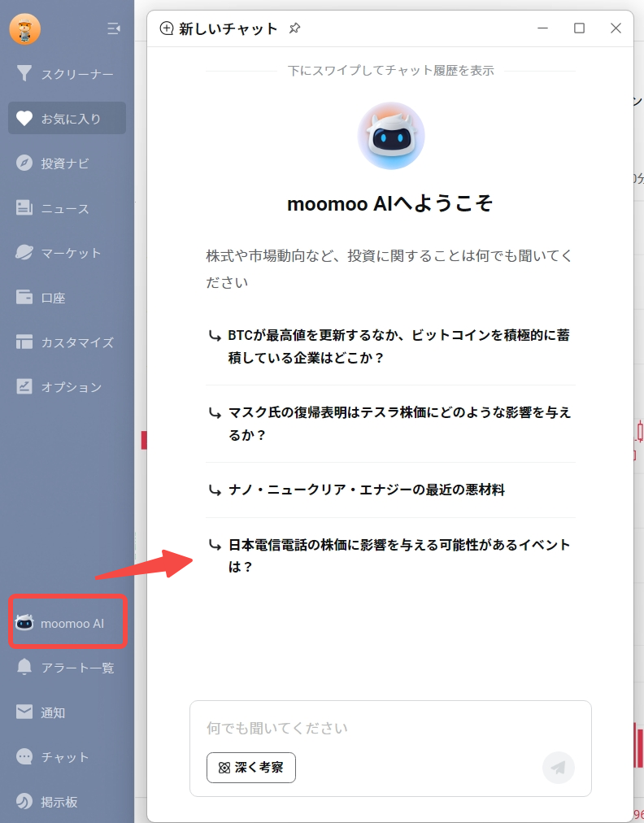Click the moomoo AIへようこそ heading
The width and height of the screenshot is (644, 823).
tap(390, 203)
